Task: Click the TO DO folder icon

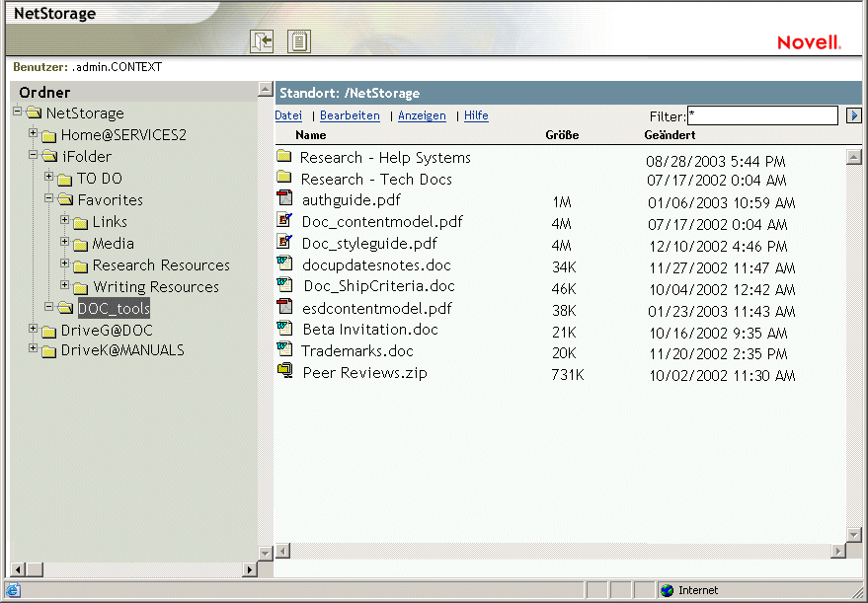Action: [x=65, y=180]
